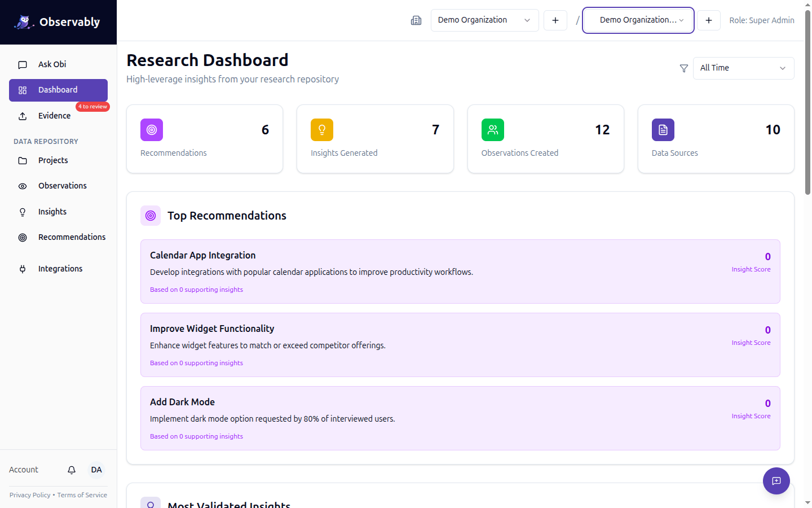Click the DA account avatar

tap(96, 470)
